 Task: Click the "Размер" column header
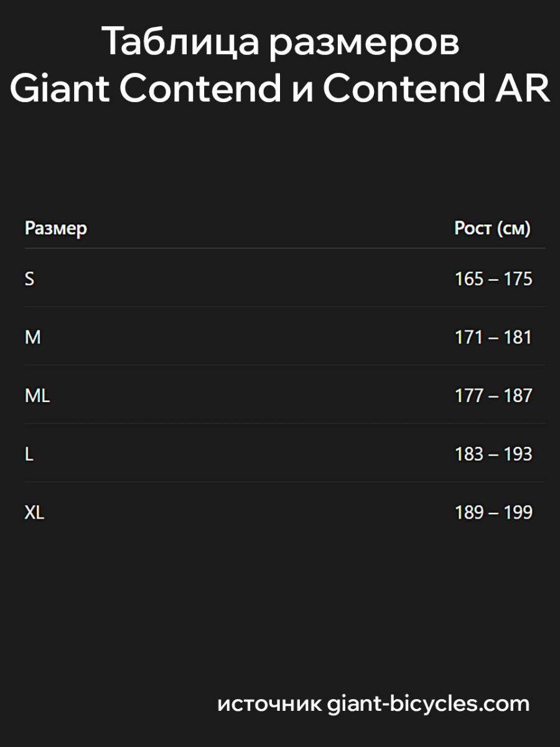56,228
